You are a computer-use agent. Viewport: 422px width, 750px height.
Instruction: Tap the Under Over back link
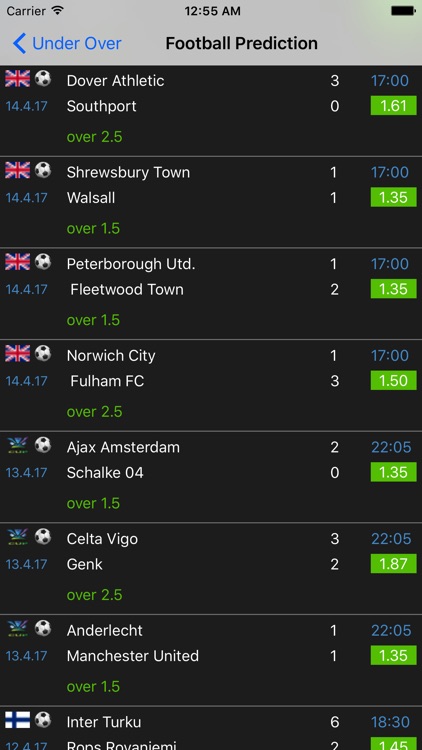[67, 44]
